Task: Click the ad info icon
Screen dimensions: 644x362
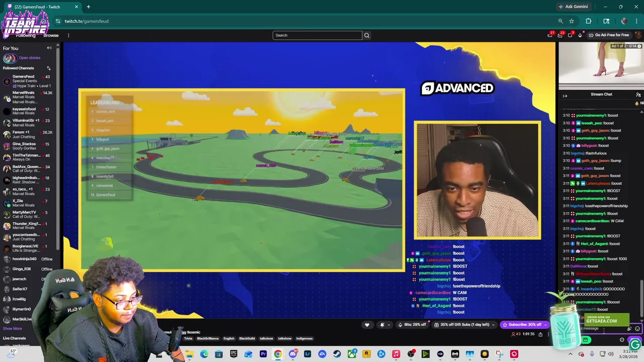Action: pos(639,46)
